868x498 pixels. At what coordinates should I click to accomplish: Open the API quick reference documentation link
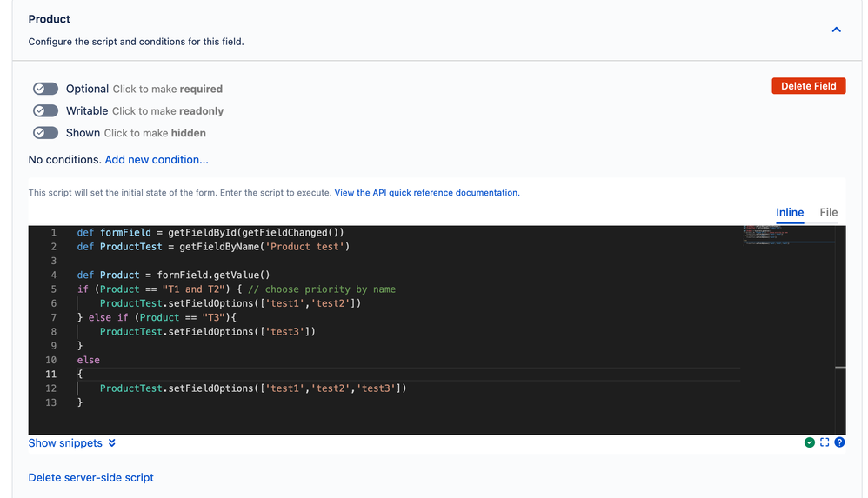(427, 193)
